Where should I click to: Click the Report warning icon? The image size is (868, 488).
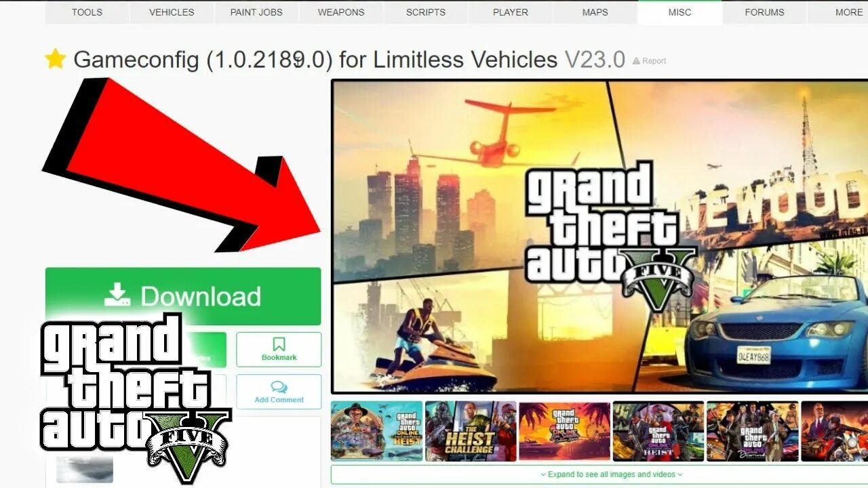click(x=636, y=61)
